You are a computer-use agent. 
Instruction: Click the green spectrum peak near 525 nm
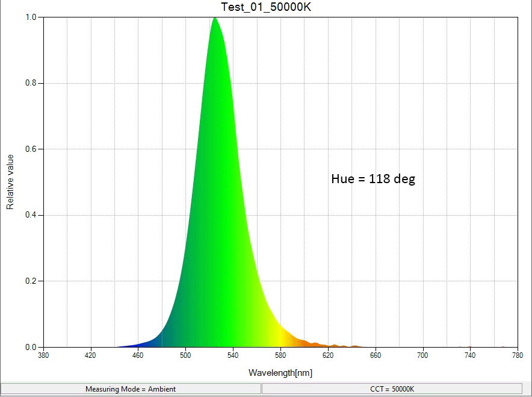coord(215,19)
